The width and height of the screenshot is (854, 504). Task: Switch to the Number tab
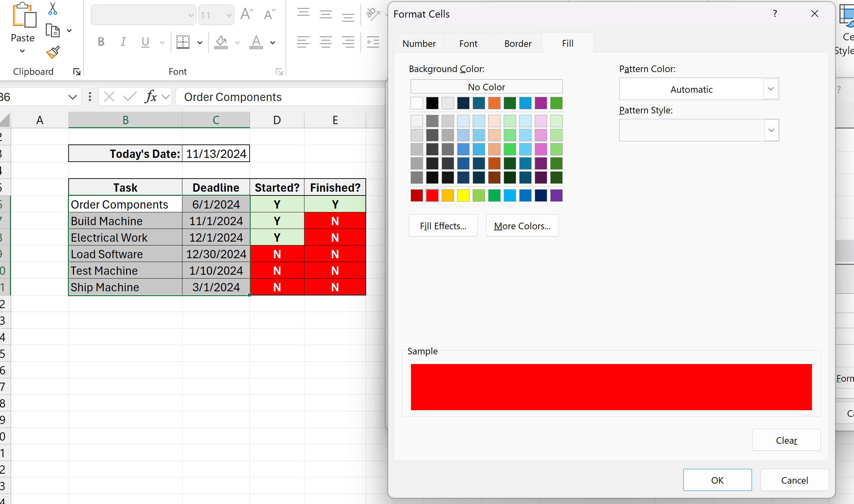419,43
